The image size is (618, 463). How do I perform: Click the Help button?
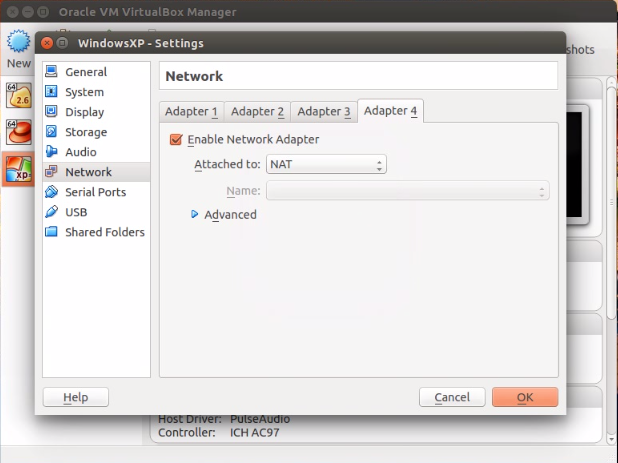click(76, 397)
